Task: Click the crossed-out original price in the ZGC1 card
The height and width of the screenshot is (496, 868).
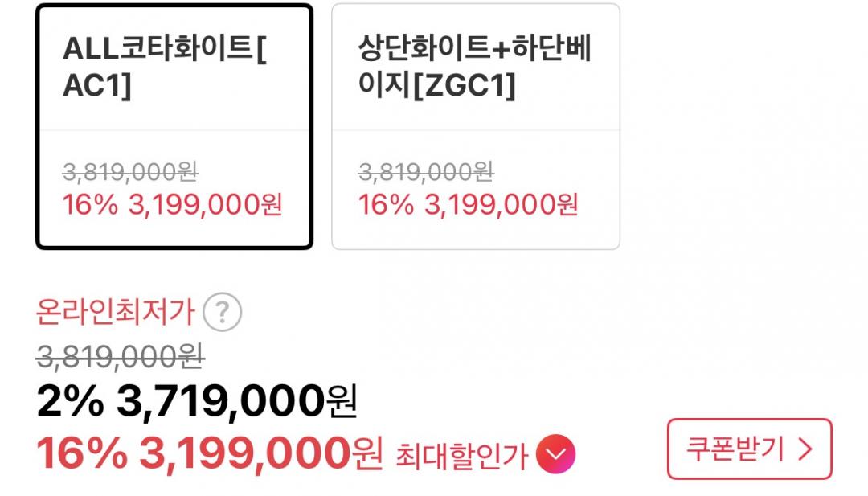Action: (426, 171)
